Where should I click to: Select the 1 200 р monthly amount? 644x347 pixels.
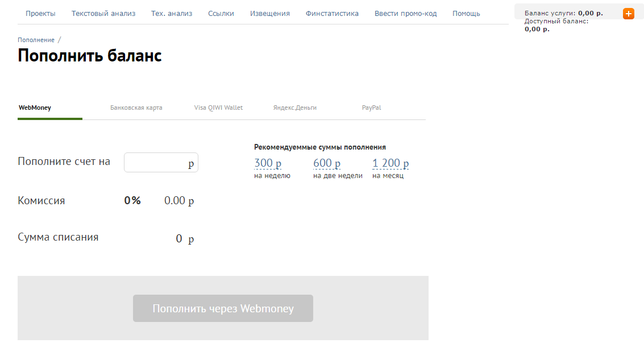click(x=390, y=163)
